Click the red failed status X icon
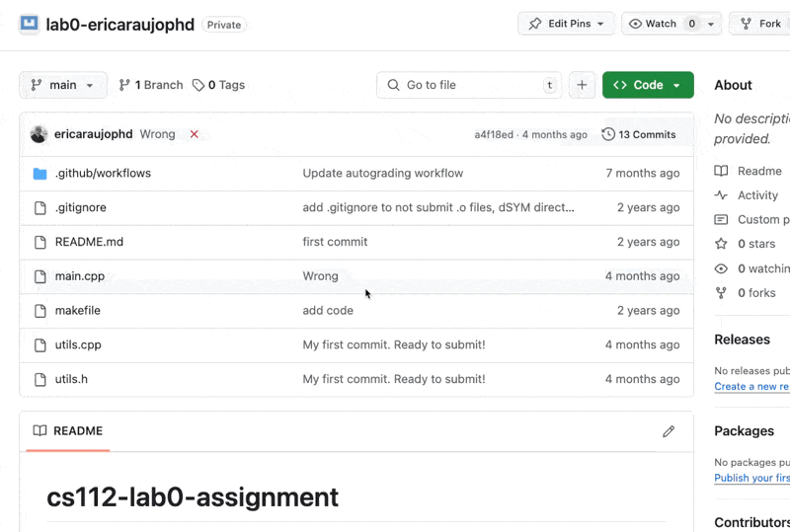 [194, 134]
